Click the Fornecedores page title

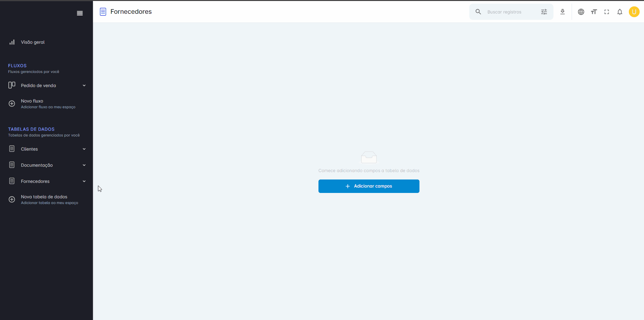point(131,11)
